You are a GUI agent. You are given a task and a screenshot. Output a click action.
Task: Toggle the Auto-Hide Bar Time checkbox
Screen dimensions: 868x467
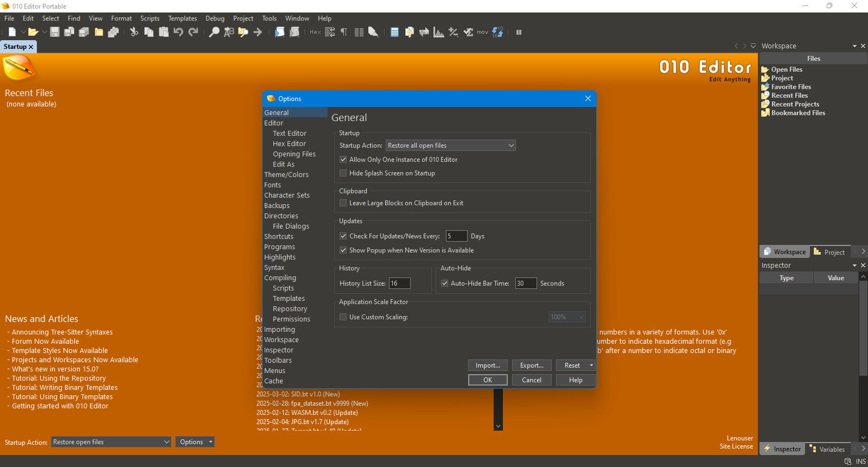coord(444,283)
